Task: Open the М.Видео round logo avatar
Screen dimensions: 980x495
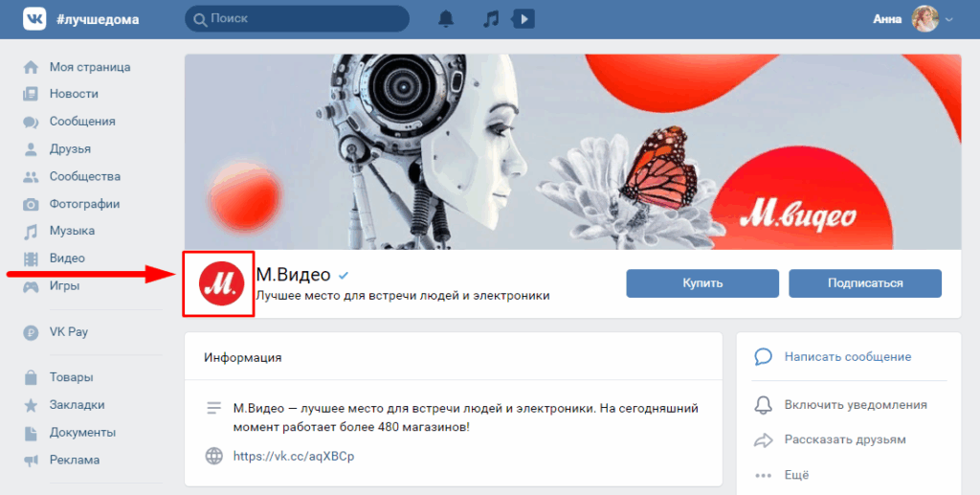Action: 221,283
